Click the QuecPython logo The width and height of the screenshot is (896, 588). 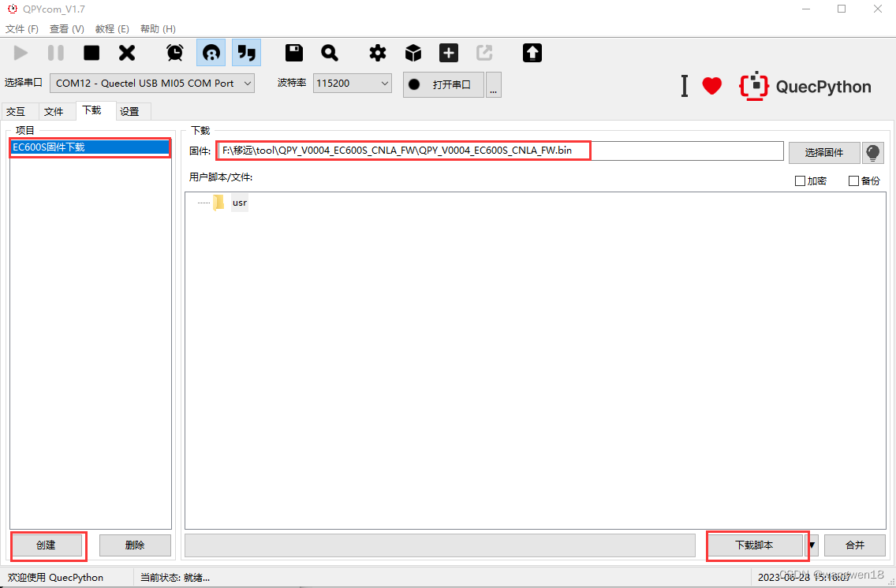[x=805, y=86]
